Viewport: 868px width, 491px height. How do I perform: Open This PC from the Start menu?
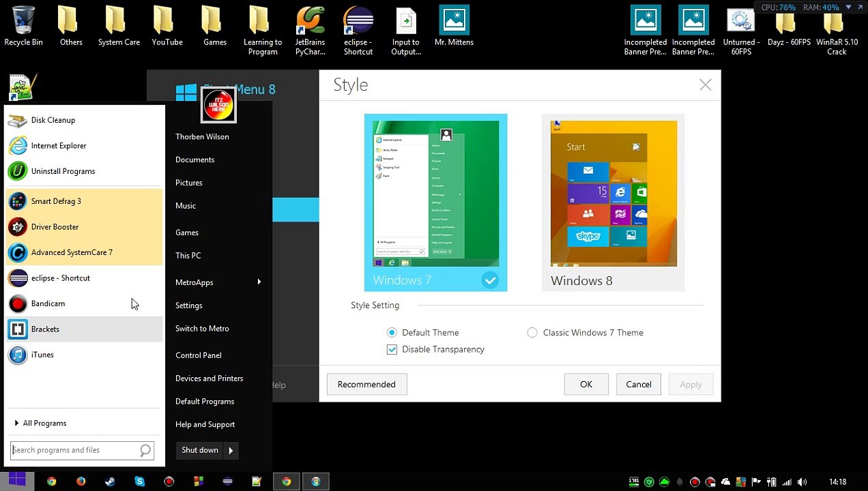pyautogui.click(x=188, y=256)
